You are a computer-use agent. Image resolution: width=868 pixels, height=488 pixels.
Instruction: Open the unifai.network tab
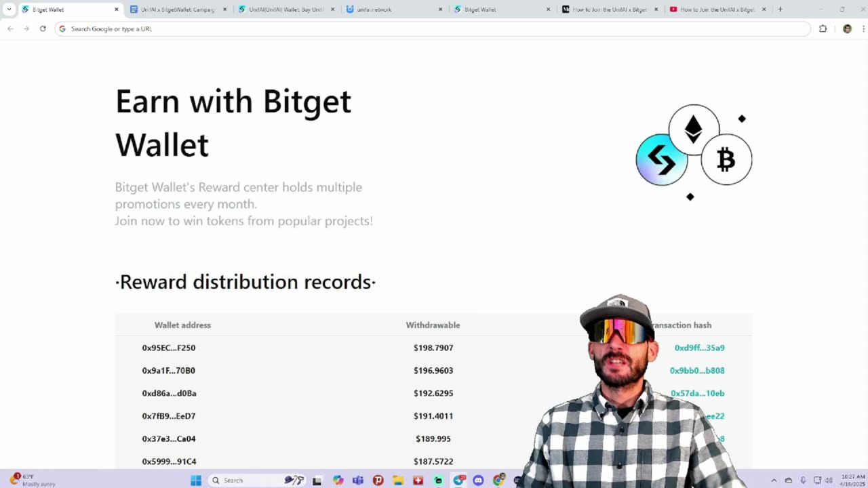pos(394,9)
